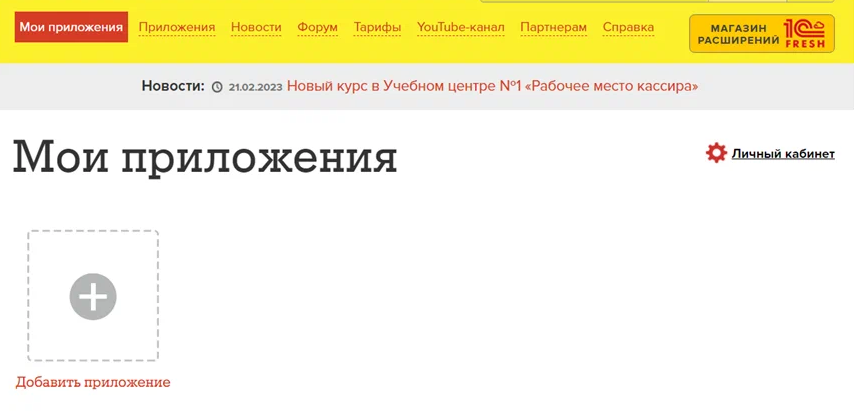
Task: View the Тарифы page
Action: click(x=377, y=27)
